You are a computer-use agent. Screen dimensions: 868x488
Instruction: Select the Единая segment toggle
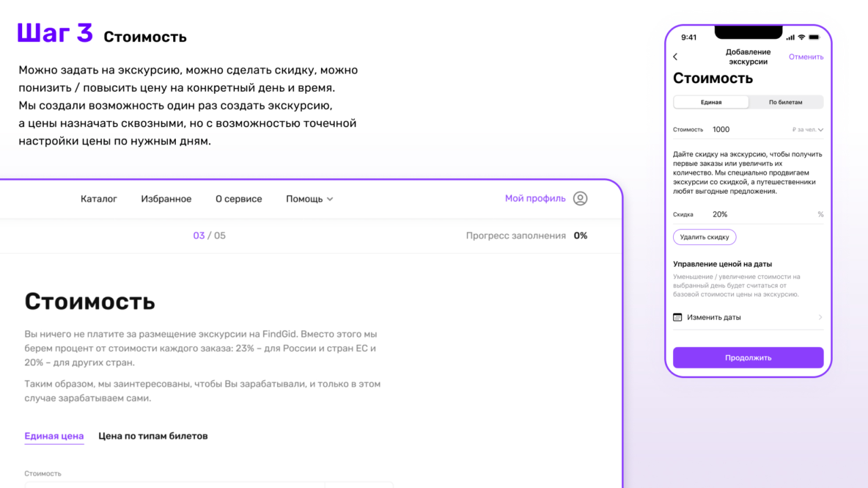pos(711,102)
